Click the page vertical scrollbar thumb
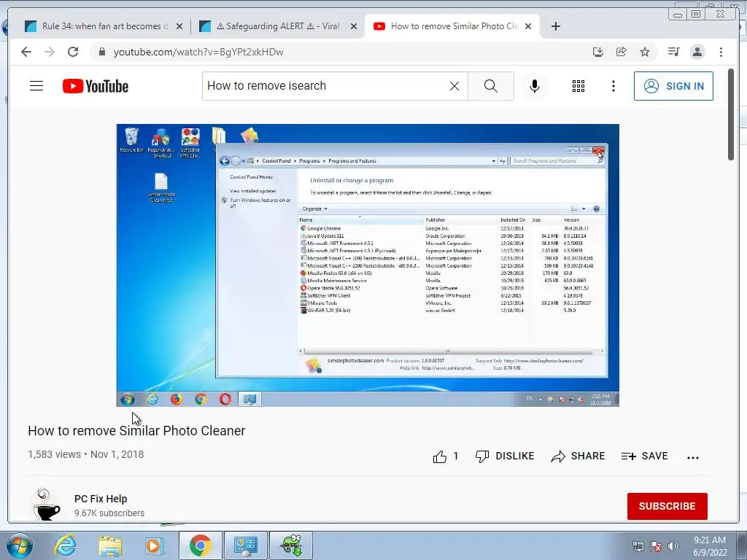The image size is (747, 560). click(x=731, y=114)
